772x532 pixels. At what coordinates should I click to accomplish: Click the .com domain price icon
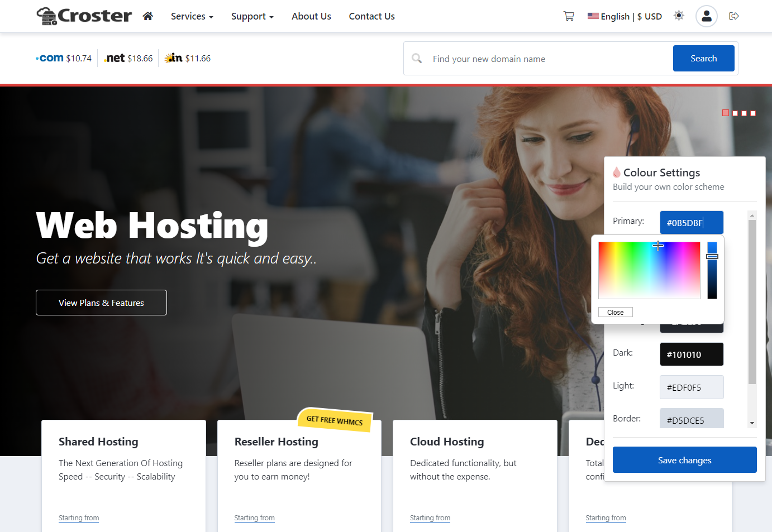[50, 58]
